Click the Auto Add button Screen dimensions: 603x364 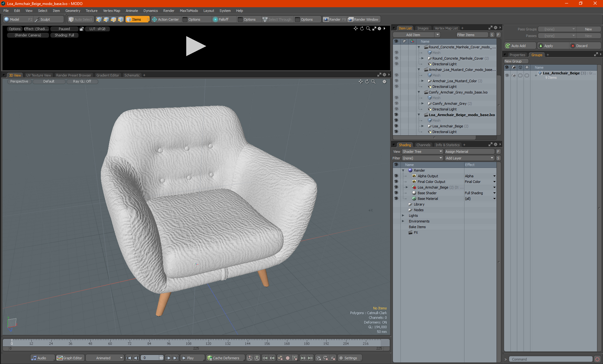click(x=518, y=46)
